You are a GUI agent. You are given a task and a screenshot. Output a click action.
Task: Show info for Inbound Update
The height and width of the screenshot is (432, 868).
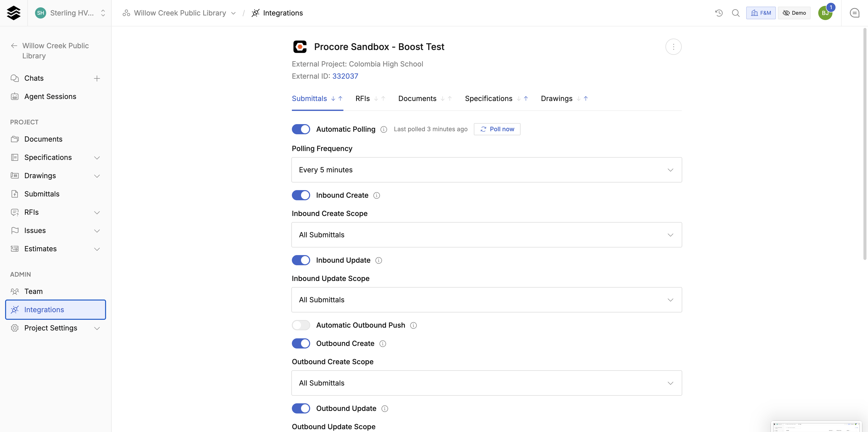click(x=378, y=260)
